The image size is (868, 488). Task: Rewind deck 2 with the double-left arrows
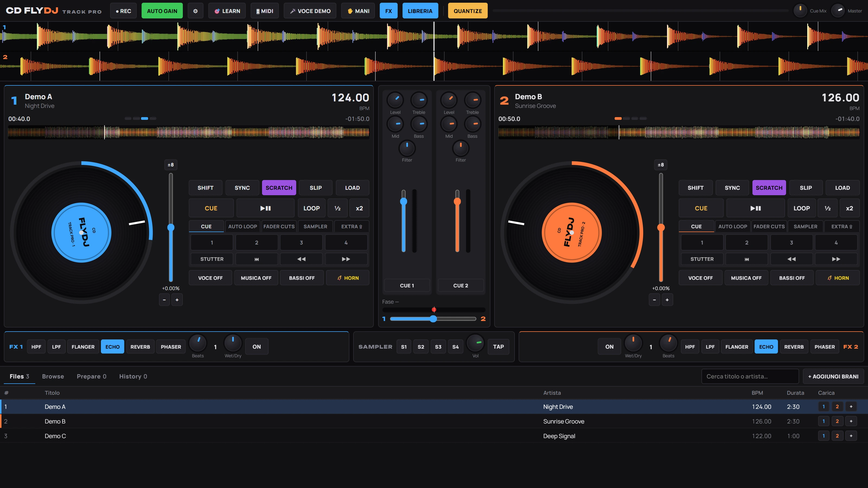(791, 259)
